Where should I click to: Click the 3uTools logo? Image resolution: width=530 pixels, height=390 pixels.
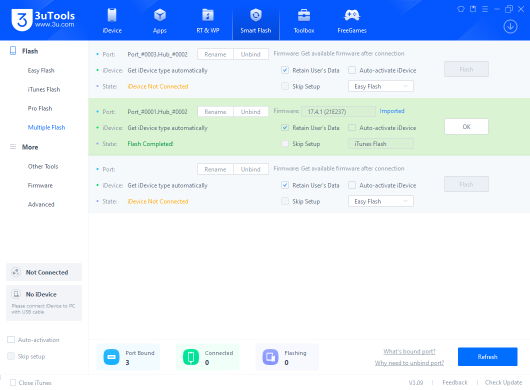(43, 20)
